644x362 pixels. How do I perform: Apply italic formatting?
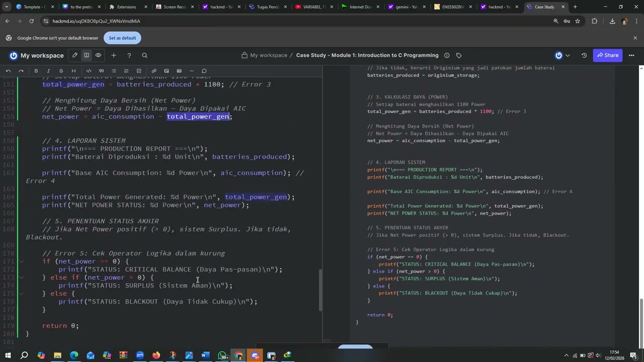[x=48, y=71]
